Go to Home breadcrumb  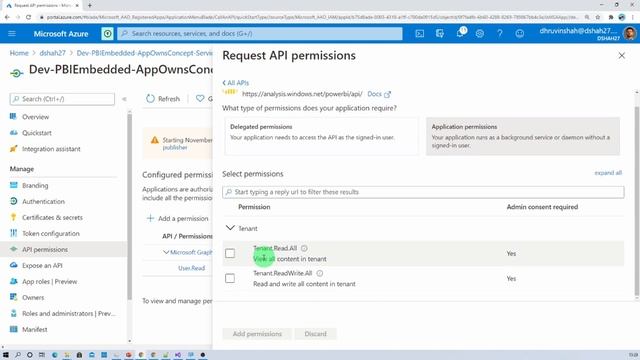tap(19, 53)
